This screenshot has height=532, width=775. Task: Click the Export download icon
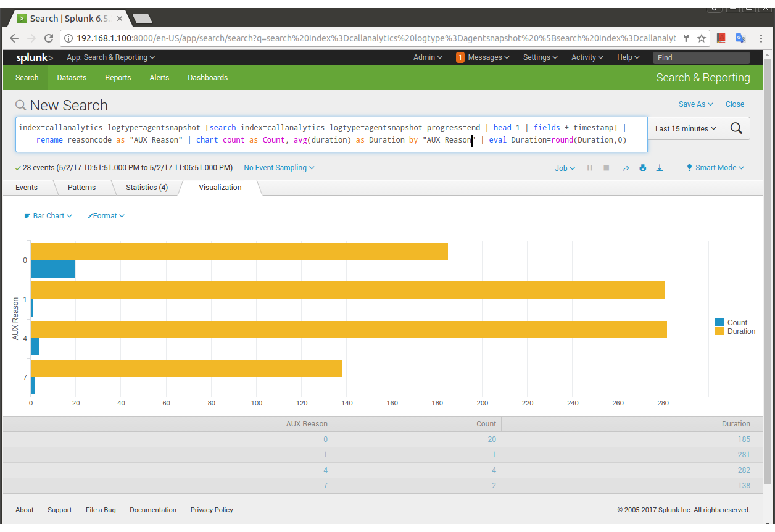point(660,168)
